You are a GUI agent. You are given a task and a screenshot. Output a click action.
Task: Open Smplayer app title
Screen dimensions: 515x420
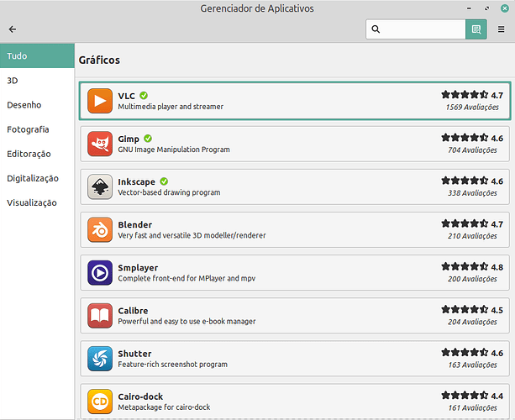(138, 268)
